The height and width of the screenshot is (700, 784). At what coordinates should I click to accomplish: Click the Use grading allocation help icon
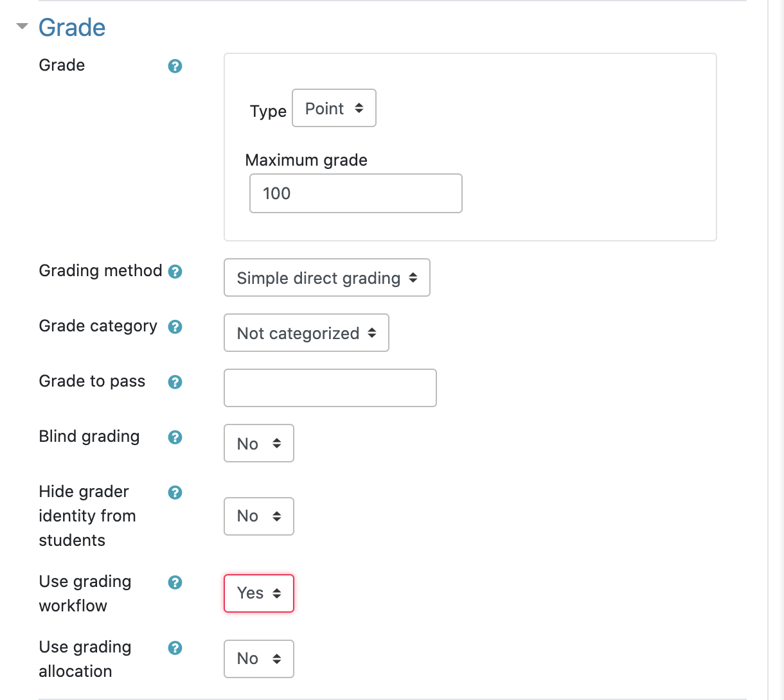point(174,648)
